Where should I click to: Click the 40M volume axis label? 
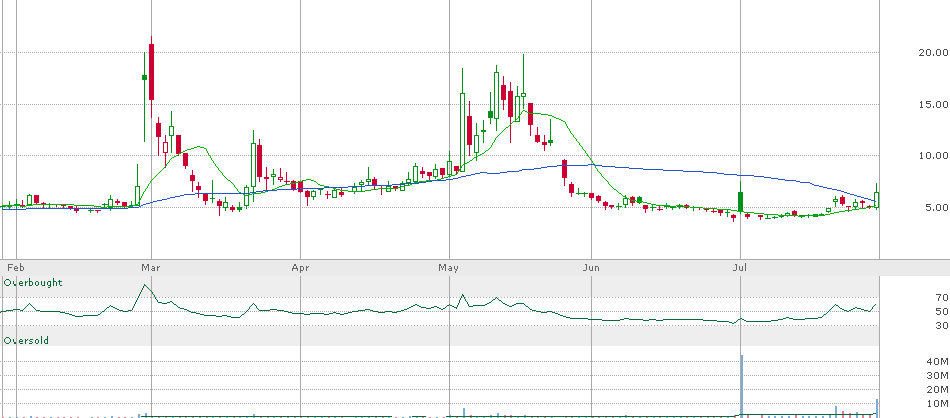[937, 361]
